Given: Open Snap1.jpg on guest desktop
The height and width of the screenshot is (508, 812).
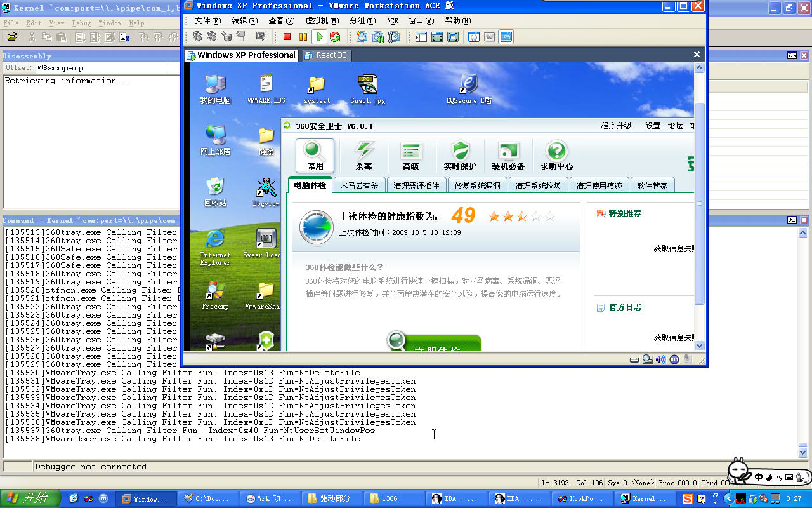Looking at the screenshot, I should point(368,90).
